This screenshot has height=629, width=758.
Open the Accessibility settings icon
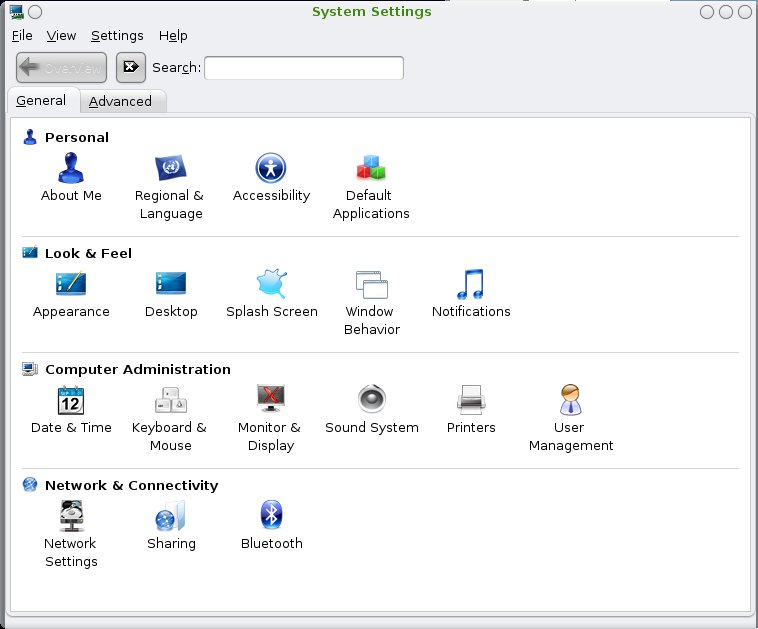271,169
